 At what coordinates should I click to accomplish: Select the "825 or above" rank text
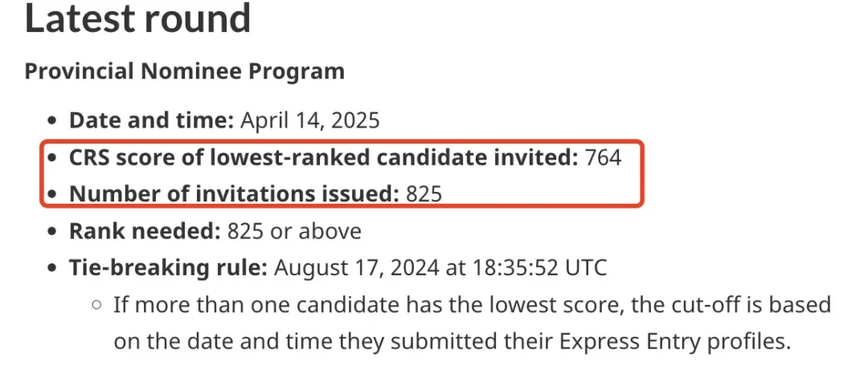294,230
